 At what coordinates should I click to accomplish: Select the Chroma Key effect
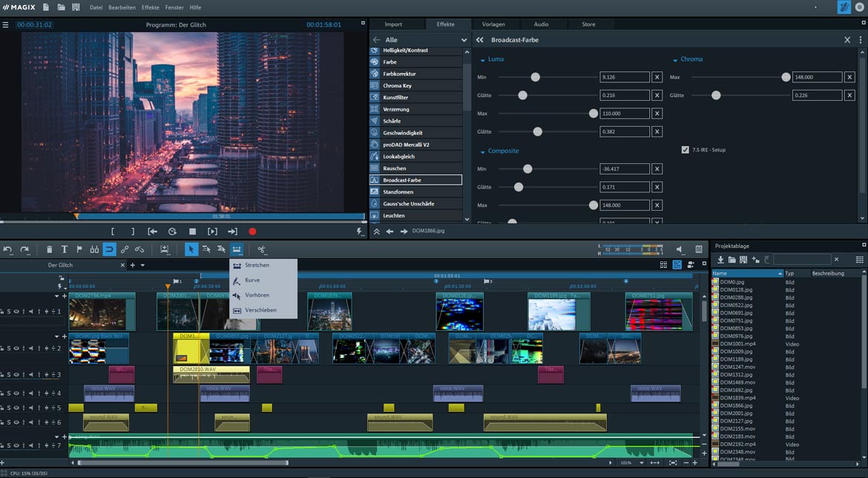[415, 86]
